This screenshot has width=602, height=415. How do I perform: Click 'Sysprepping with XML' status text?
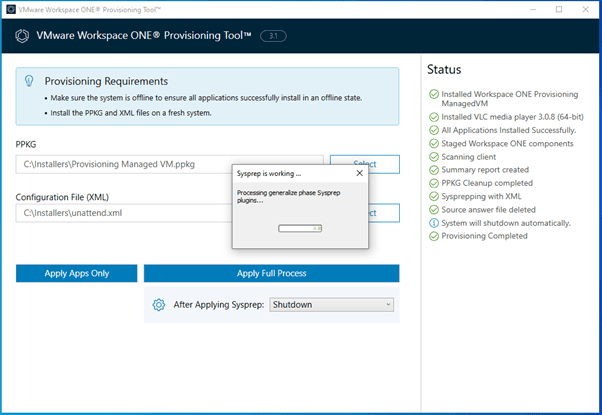[481, 196]
